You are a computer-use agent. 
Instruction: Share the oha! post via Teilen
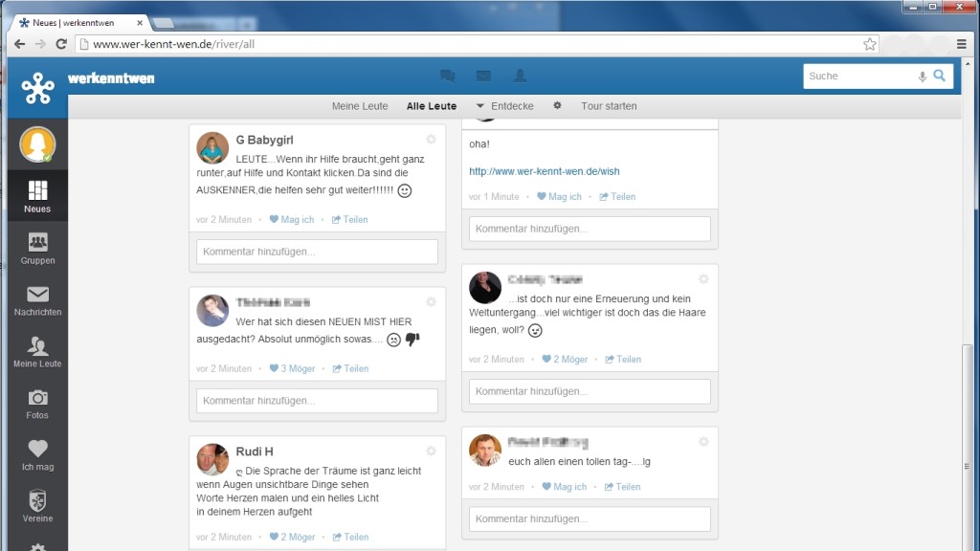click(x=617, y=196)
